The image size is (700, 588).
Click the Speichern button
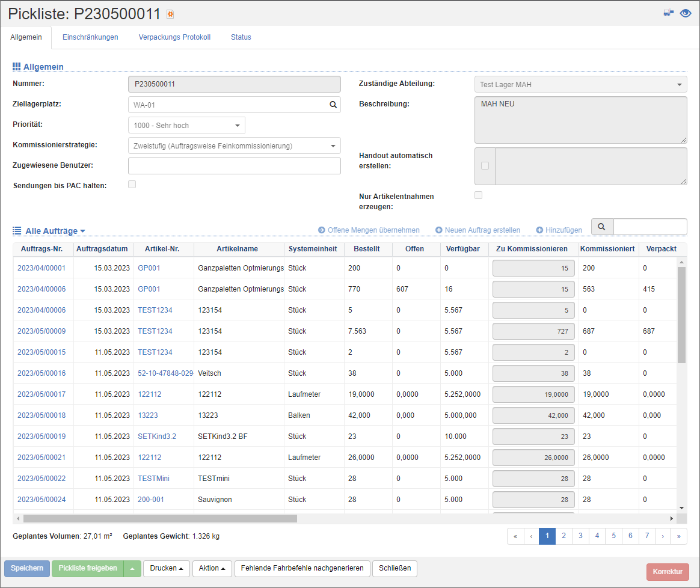click(27, 568)
